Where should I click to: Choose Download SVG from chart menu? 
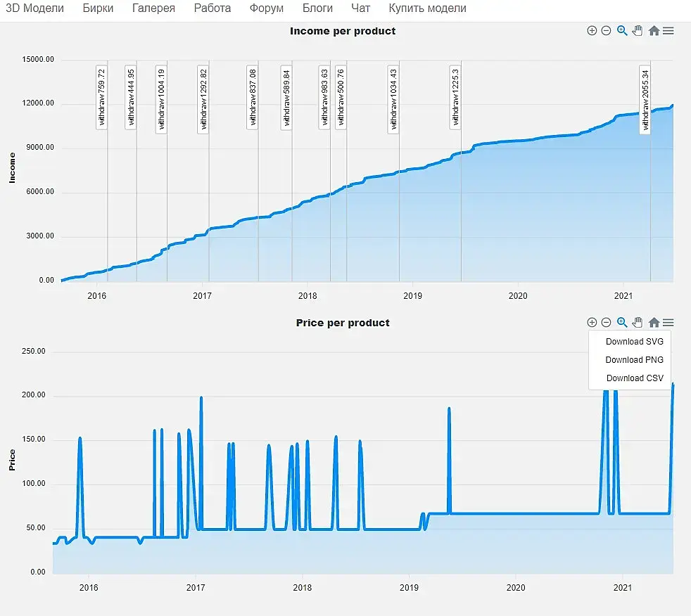click(634, 342)
